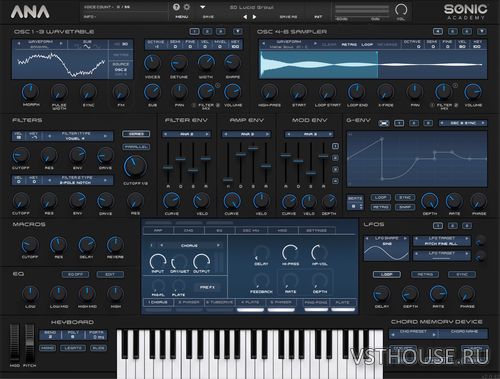
Task: Select oscillator 3 in the wavetable section
Action: point(220,31)
